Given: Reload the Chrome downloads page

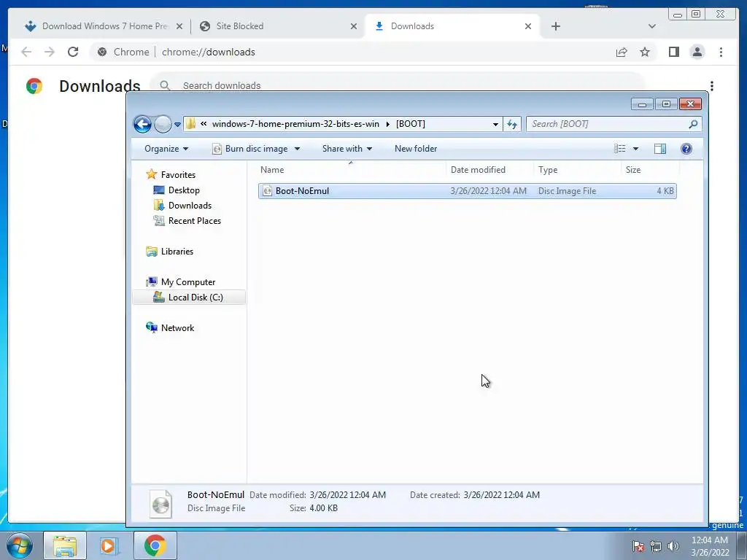Looking at the screenshot, I should (73, 52).
